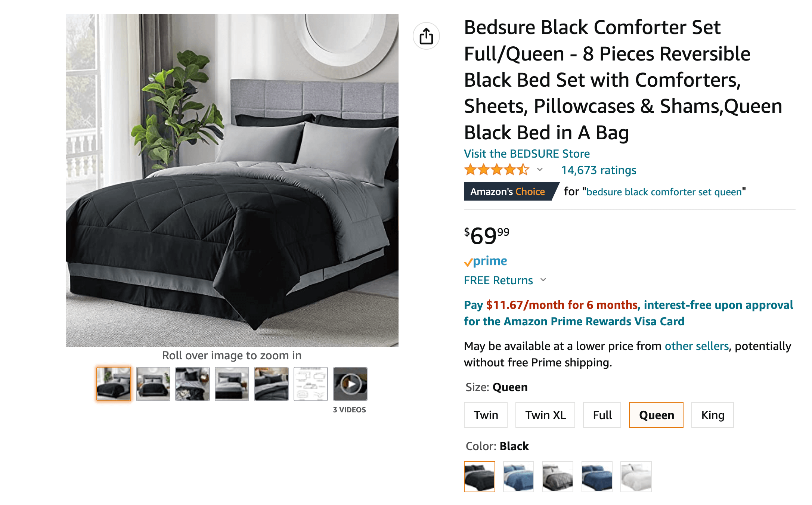Expand the FREE Returns details
Image resolution: width=812 pixels, height=505 pixels.
coord(544,280)
